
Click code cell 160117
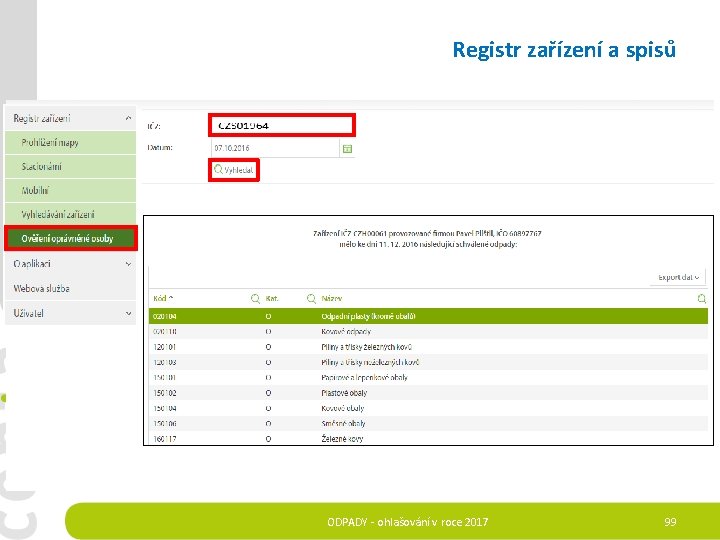point(164,439)
